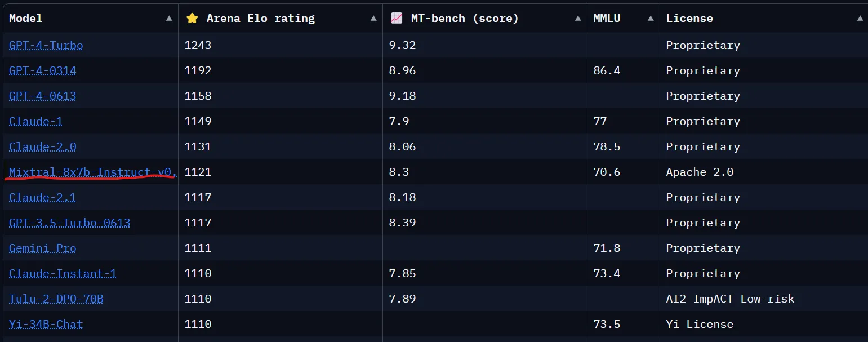868x342 pixels.
Task: Select the MMLU value 77
Action: [x=600, y=121]
